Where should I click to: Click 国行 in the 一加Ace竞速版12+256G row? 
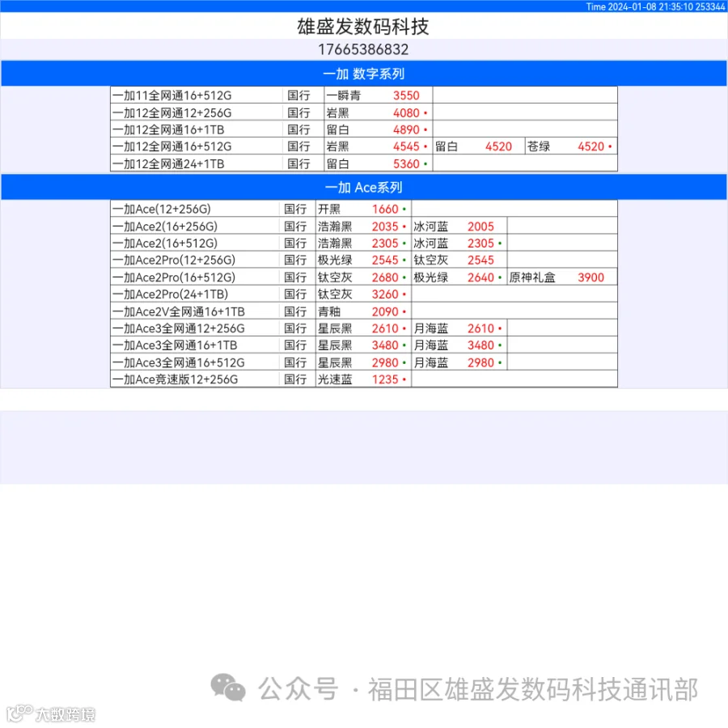295,379
